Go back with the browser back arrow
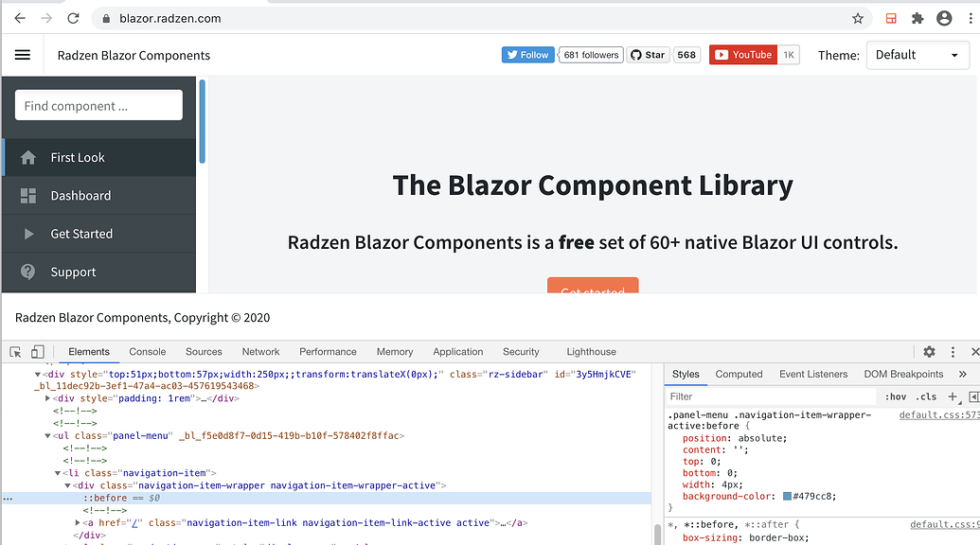Image resolution: width=980 pixels, height=545 pixels. pos(20,18)
